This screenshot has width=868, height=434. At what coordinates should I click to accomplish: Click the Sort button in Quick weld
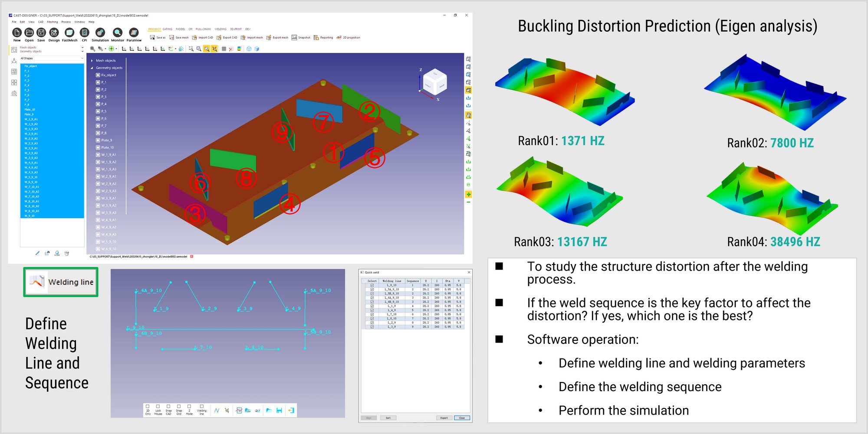tap(388, 418)
